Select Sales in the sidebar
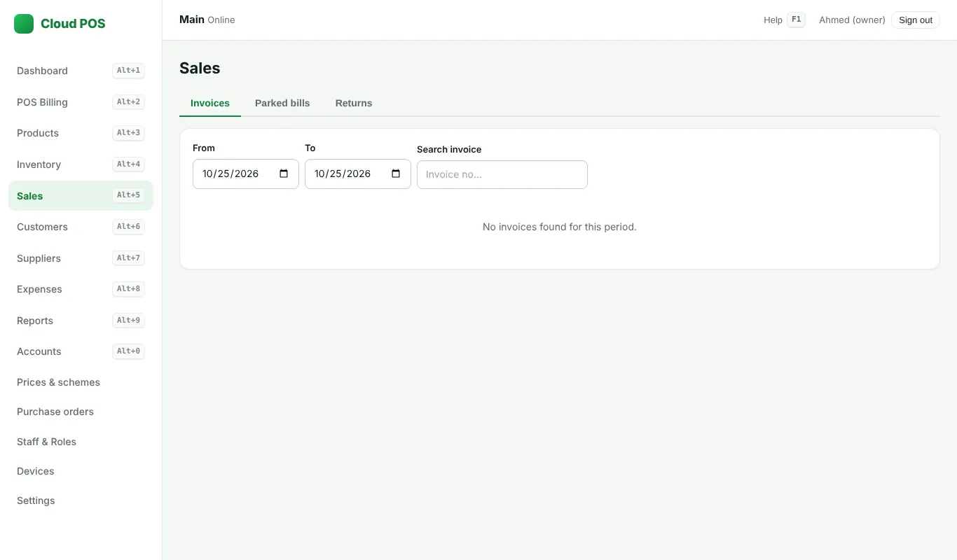The width and height of the screenshot is (957, 560). 81,195
